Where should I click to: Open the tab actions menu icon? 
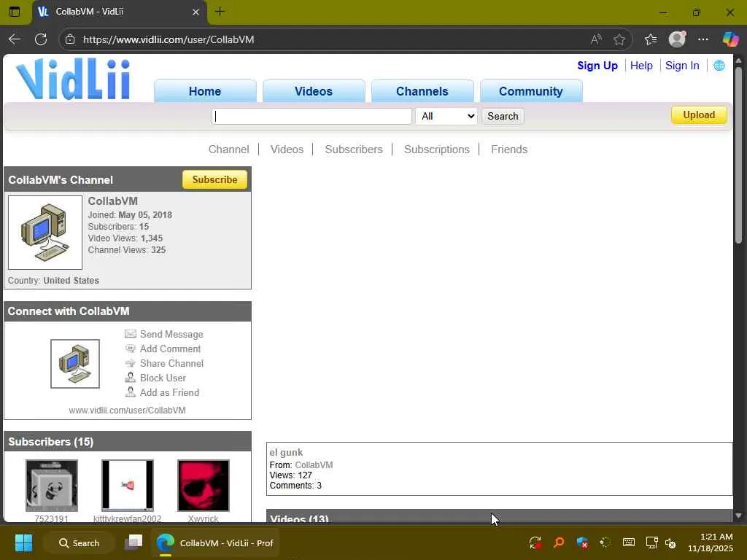pos(15,12)
